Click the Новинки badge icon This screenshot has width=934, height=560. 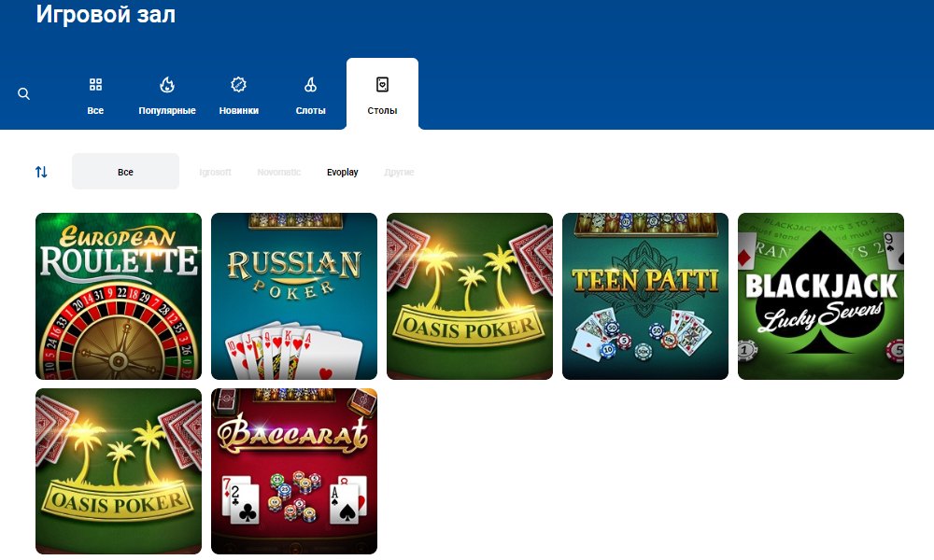pyautogui.click(x=238, y=85)
